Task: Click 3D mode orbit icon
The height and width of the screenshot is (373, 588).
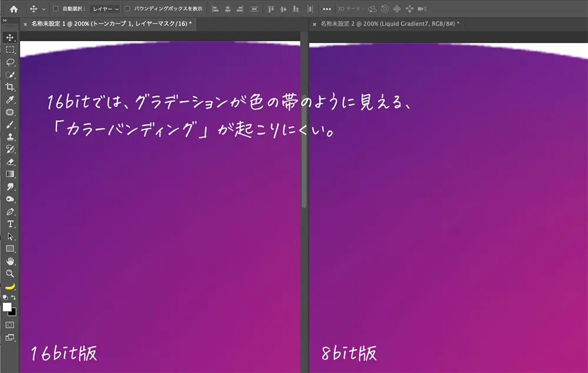Action: (372, 9)
